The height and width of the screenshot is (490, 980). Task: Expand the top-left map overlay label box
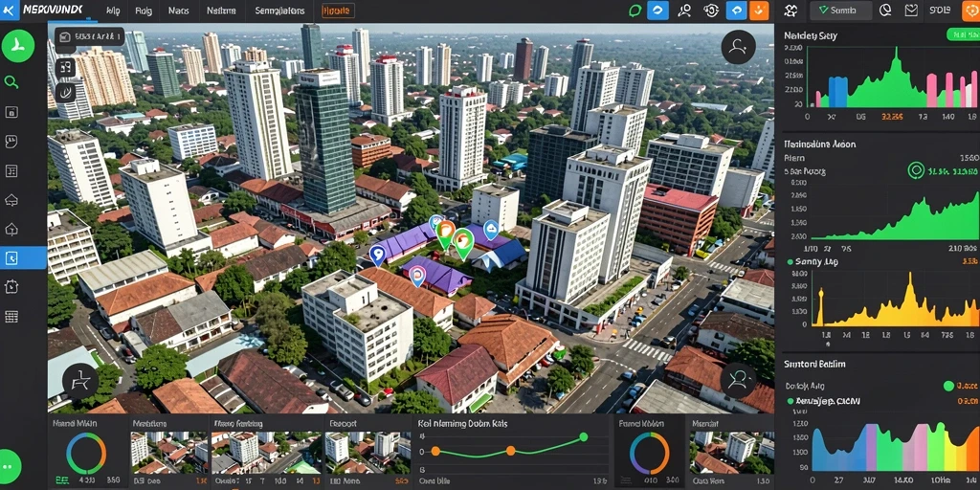[89, 37]
